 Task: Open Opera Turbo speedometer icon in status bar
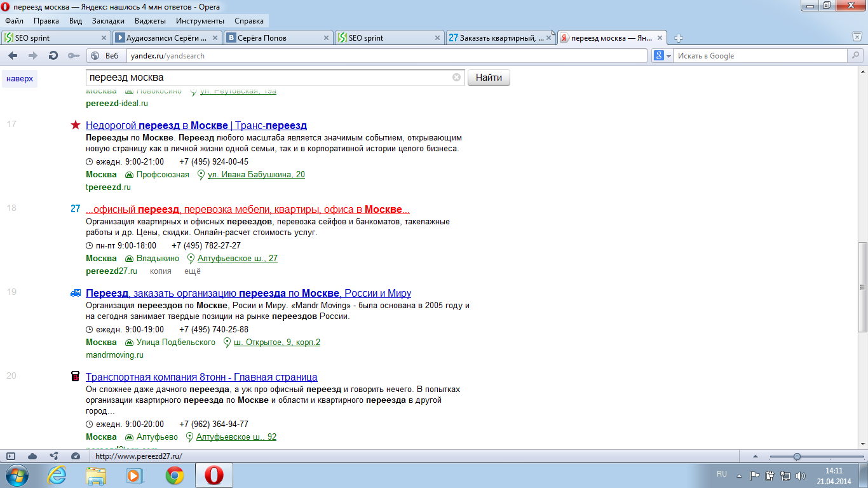pyautogui.click(x=76, y=456)
